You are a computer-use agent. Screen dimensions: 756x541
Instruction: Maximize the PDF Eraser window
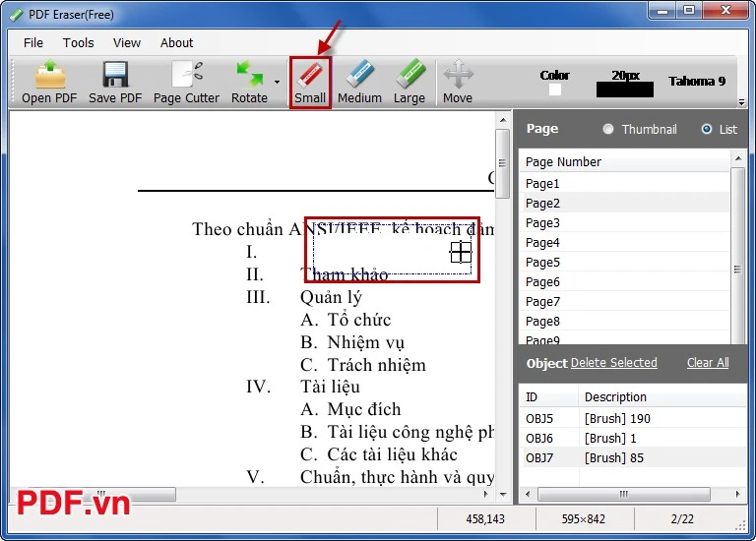pos(689,11)
